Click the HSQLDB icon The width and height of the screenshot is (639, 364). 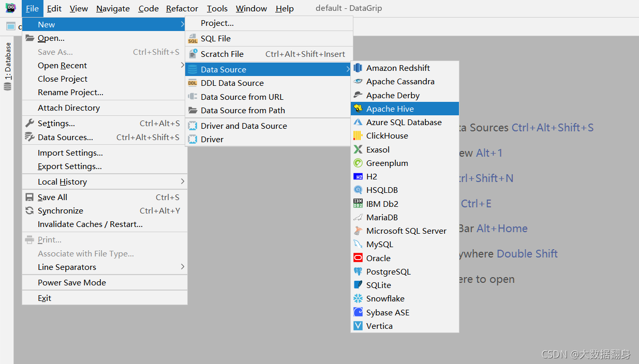(x=358, y=190)
